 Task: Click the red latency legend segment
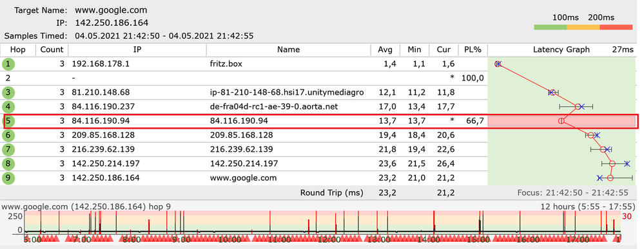tap(616, 27)
